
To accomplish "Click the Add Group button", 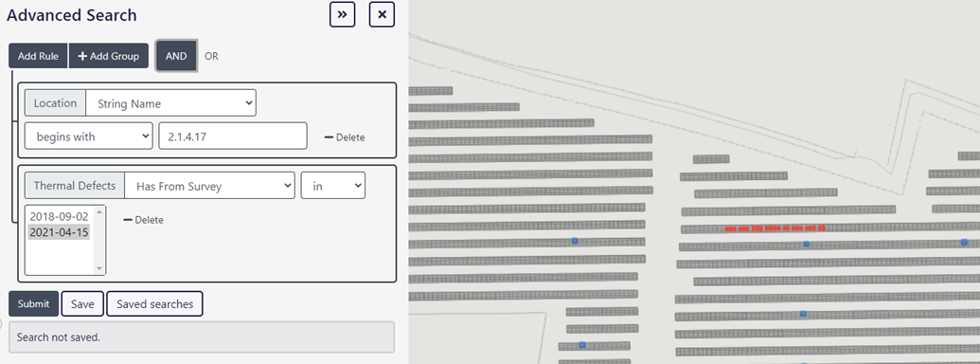I will pos(109,56).
